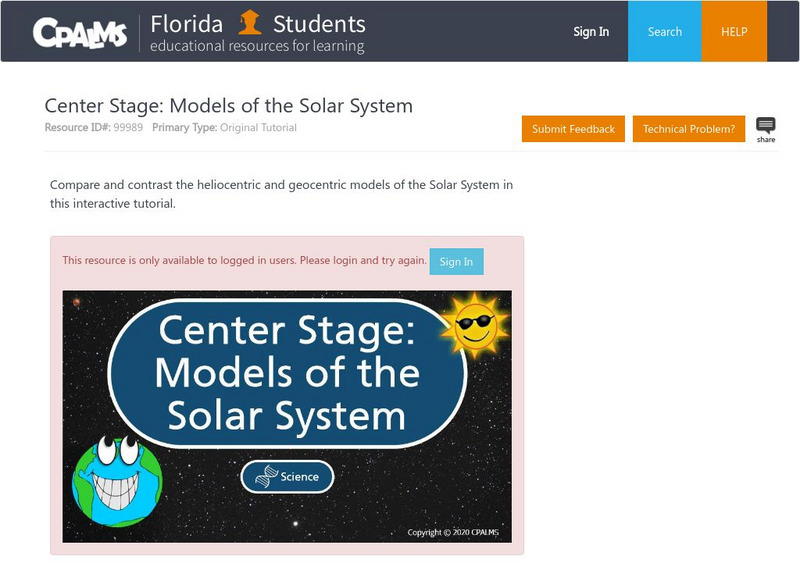
Task: Open the orange HELP tab
Action: [735, 32]
